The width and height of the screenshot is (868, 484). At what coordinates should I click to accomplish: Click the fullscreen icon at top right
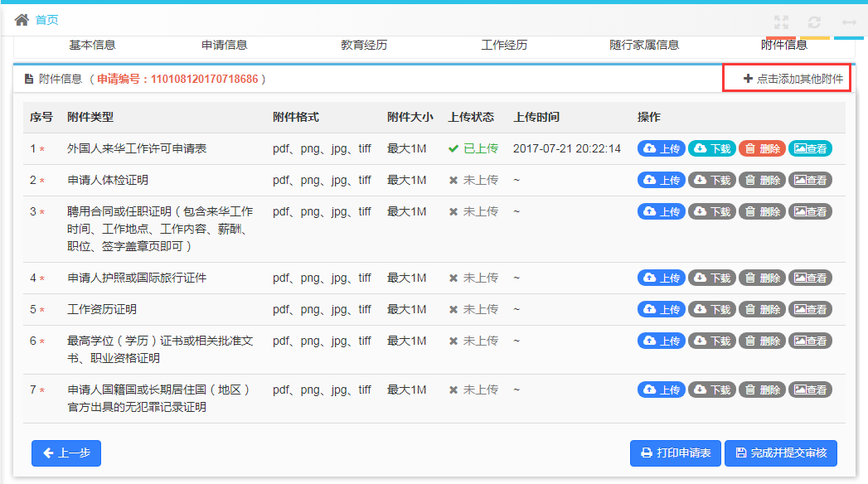(x=780, y=22)
